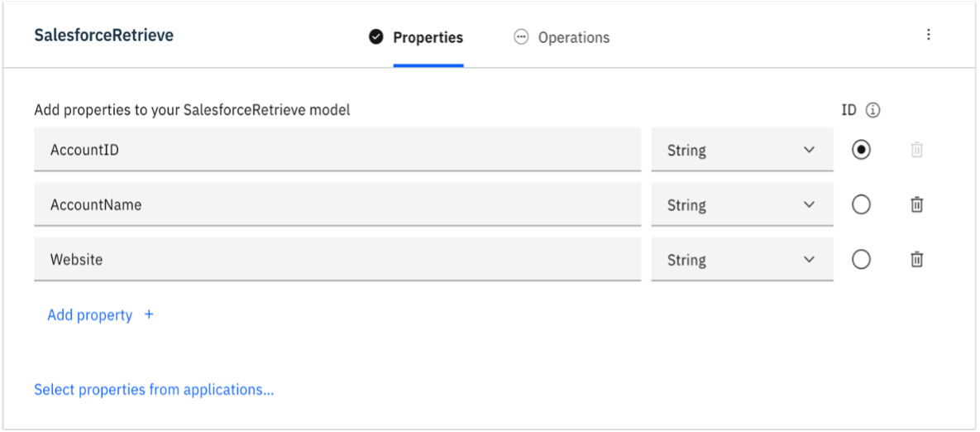Set Website as the ID property
This screenshot has height=432, width=980.
(x=861, y=259)
